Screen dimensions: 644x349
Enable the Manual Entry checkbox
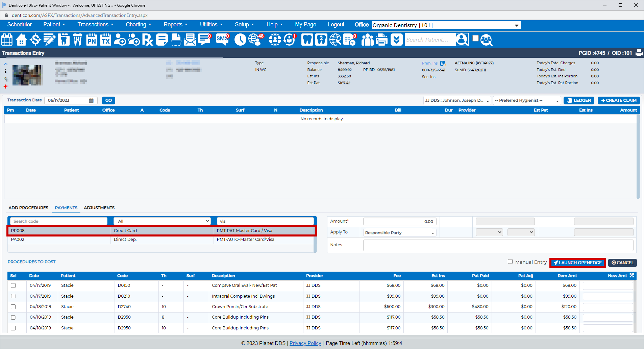point(510,261)
